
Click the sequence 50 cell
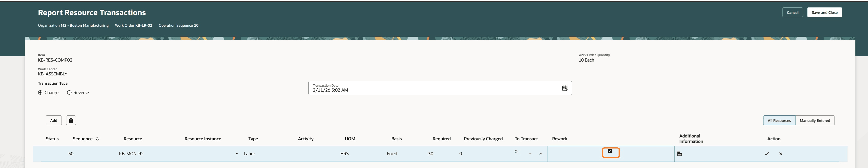coord(71,154)
